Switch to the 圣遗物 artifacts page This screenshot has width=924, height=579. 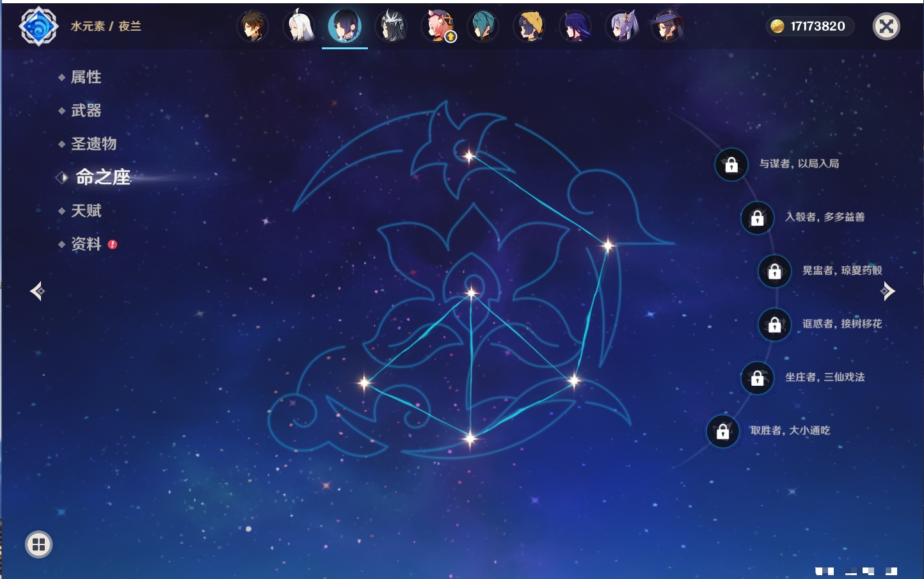93,144
